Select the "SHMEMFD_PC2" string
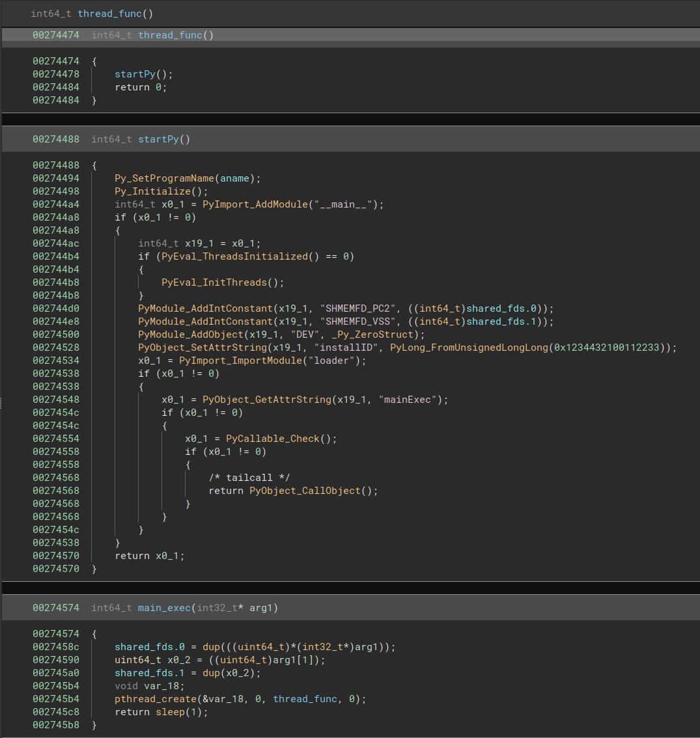The width and height of the screenshot is (700, 738). click(358, 308)
